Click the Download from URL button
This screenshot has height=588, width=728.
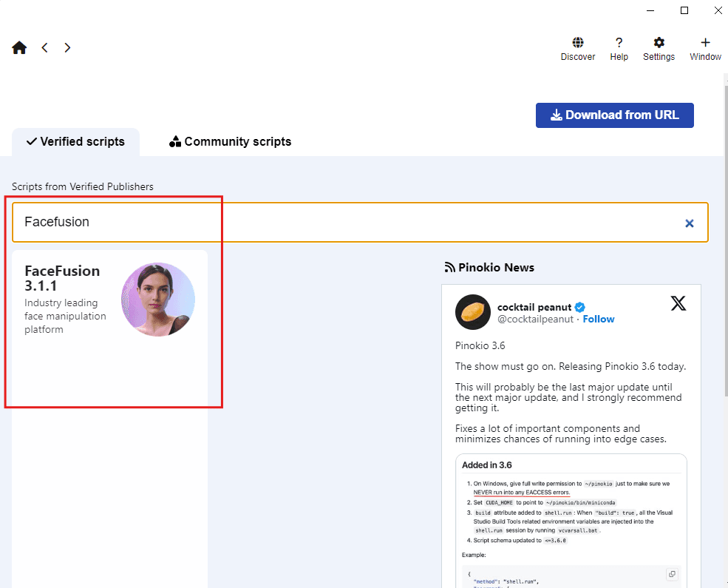click(x=614, y=115)
